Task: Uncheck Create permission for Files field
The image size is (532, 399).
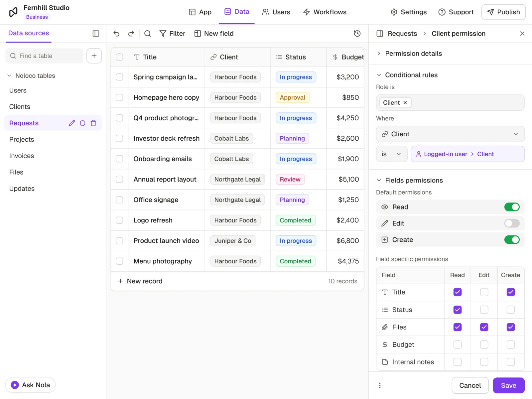Action: (511, 327)
